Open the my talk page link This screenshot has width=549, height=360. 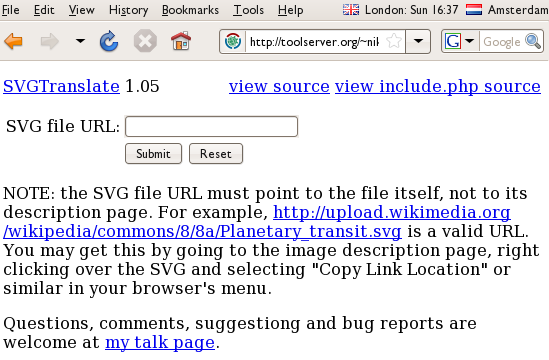coord(160,342)
